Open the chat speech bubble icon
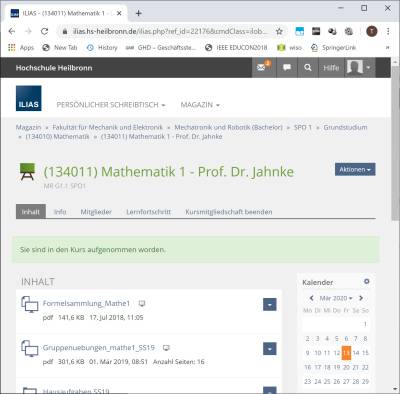400x394 pixels. coord(287,68)
